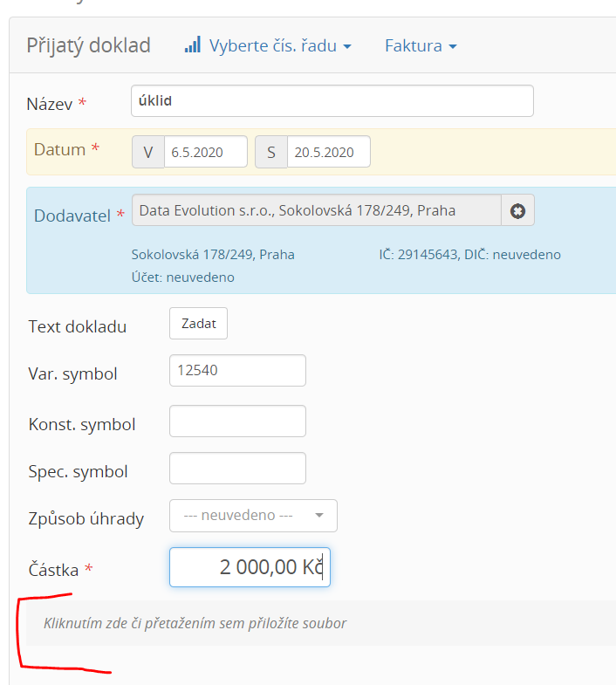Click the 'Text dokladu' label
Image resolution: width=616 pixels, height=685 pixels.
pyautogui.click(x=78, y=326)
